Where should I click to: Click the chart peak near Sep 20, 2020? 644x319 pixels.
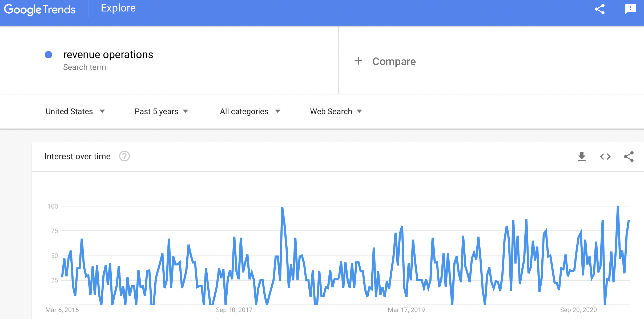(618, 207)
